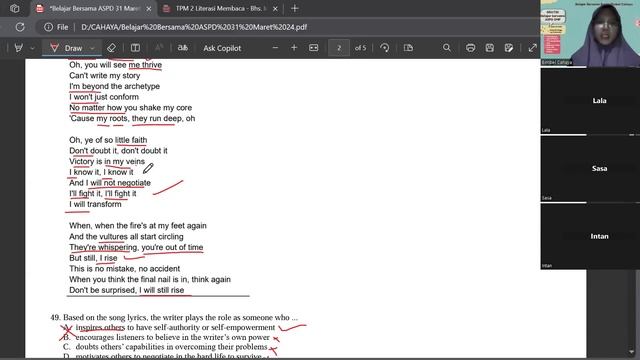Image resolution: width=640 pixels, height=360 pixels.
Task: Toggle Fit to width view
Action: click(313, 48)
